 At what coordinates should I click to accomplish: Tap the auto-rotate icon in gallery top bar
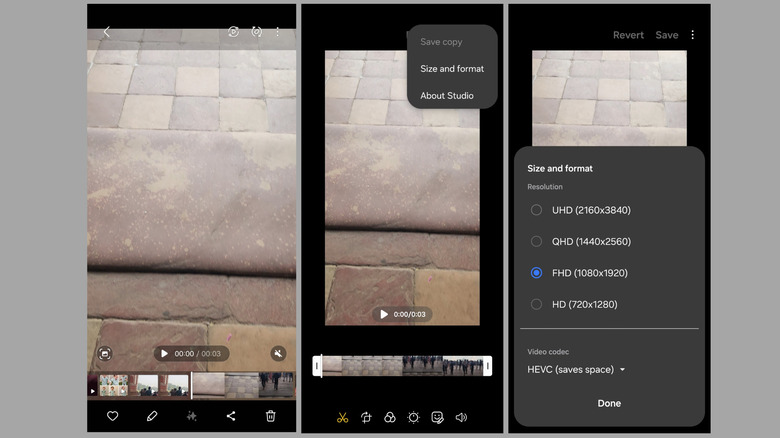click(256, 32)
